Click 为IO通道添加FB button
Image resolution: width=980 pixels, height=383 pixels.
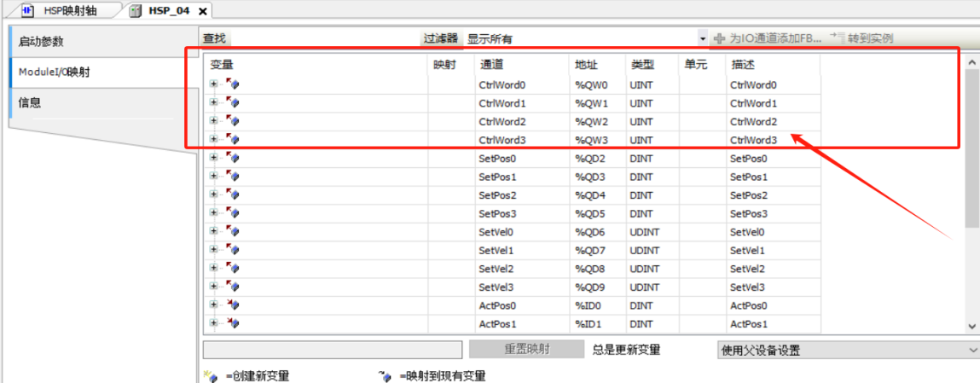coord(769,38)
